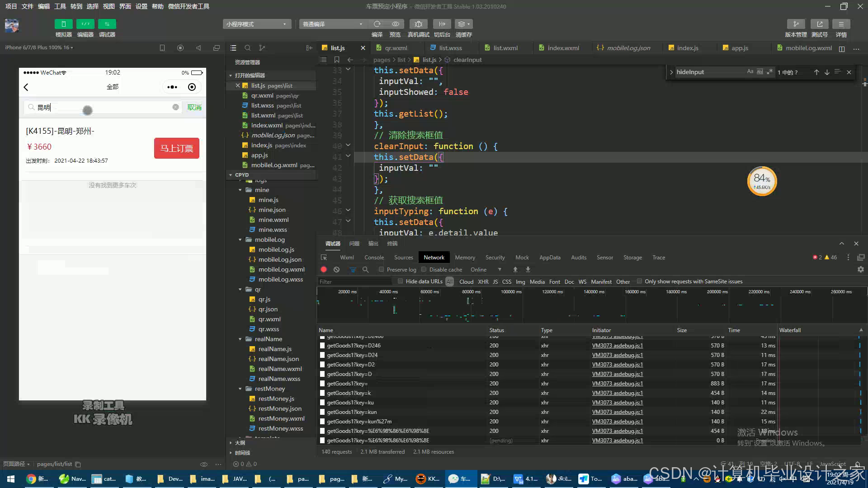Switch to the Sources tab
This screenshot has width=868, height=488.
click(x=403, y=258)
